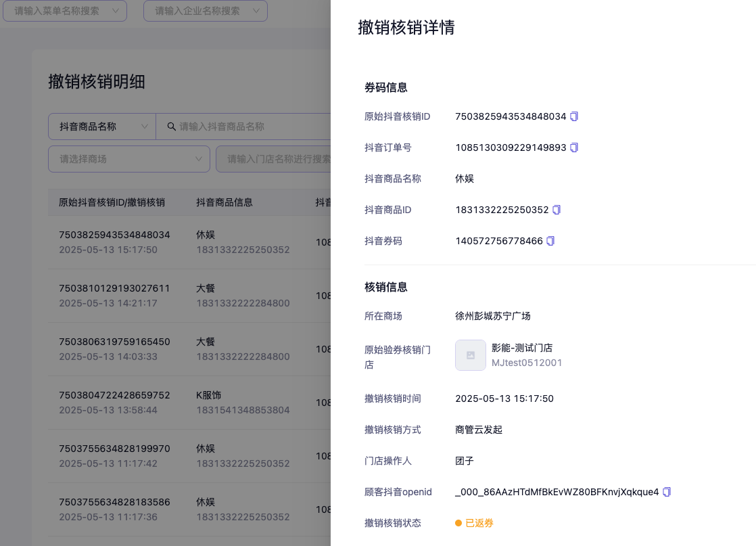Copy the original Douyin verification ID
Image resolution: width=756 pixels, height=546 pixels.
point(574,116)
